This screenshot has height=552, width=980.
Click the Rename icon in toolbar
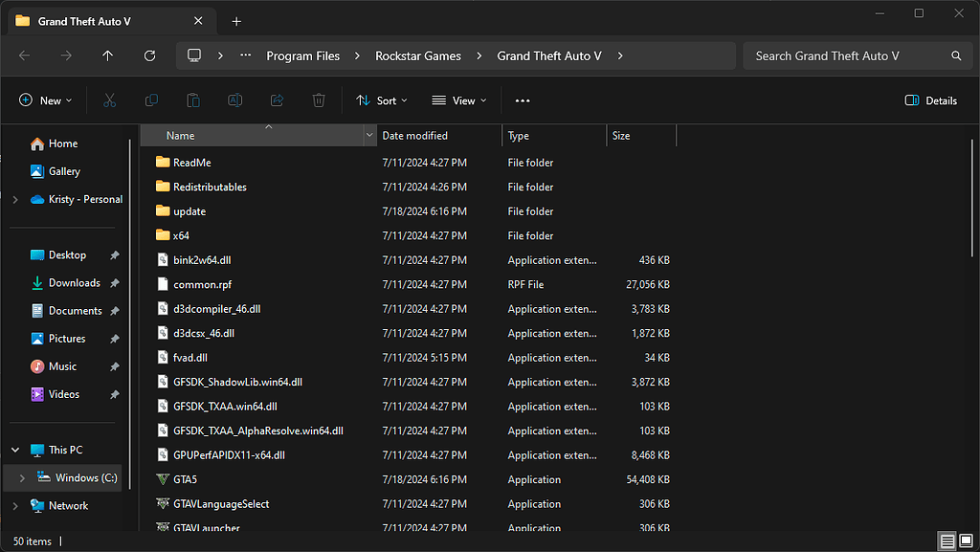point(235,100)
